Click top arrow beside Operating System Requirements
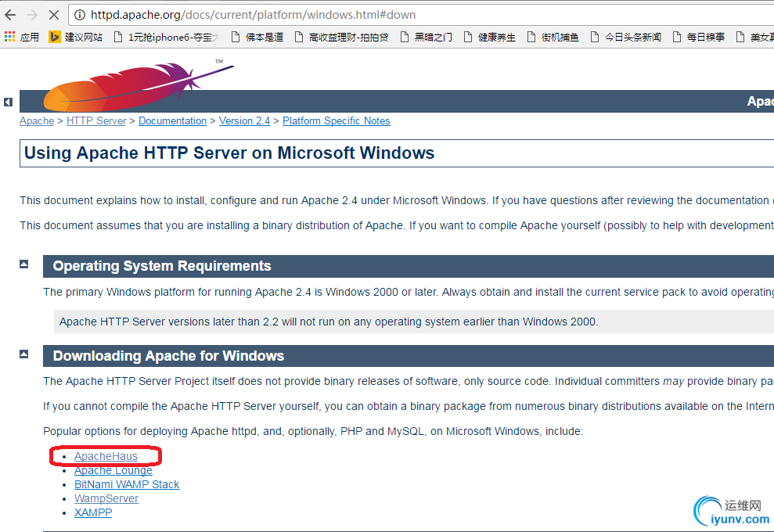Image resolution: width=774 pixels, height=532 pixels. 23,264
